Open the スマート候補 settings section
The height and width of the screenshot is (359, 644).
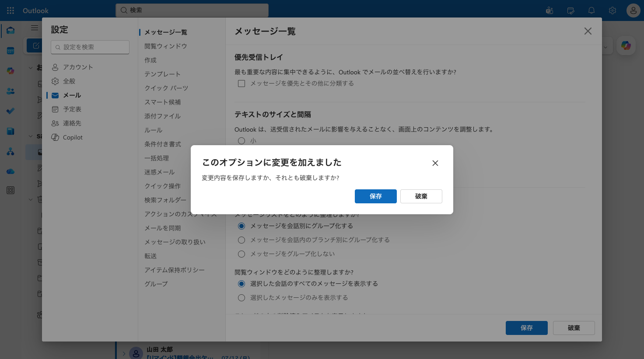tap(163, 102)
